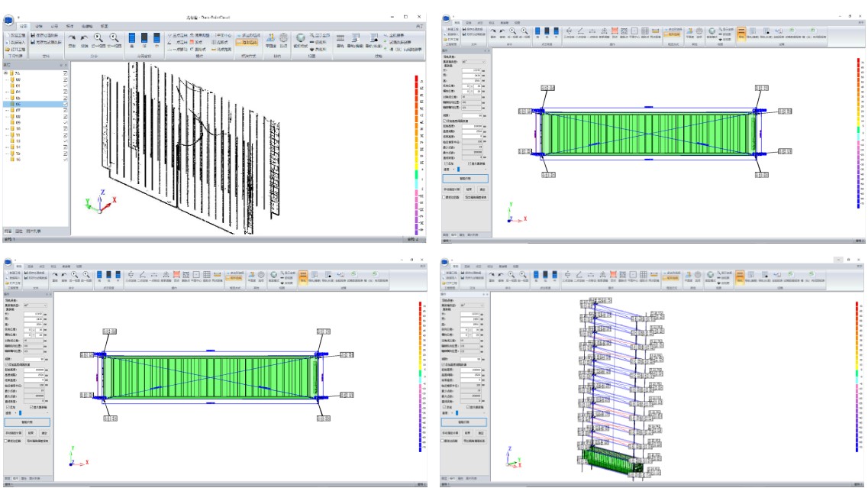Click the rotate-left arrow icon in the point cloud window ribbon
This screenshot has width=868, height=488.
coord(84,38)
